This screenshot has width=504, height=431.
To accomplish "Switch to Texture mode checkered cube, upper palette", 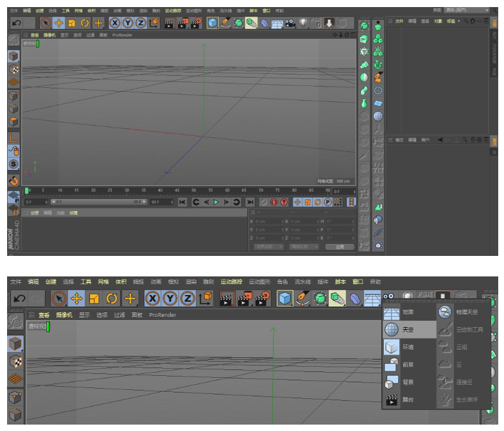I will (13, 69).
